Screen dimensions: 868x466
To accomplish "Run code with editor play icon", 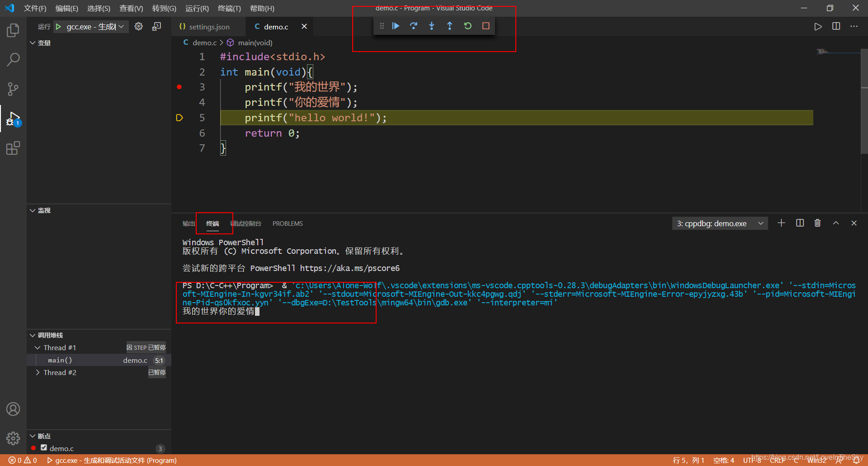I will 818,27.
